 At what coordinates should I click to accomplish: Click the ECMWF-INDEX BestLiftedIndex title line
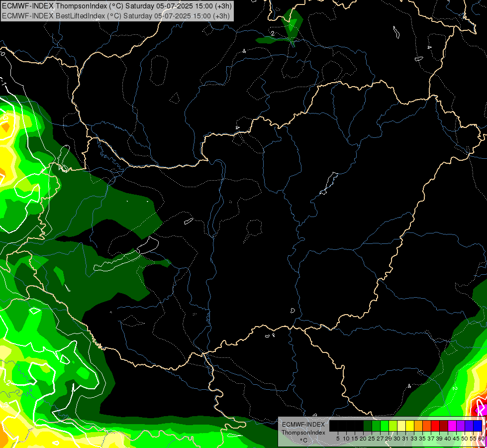[116, 15]
